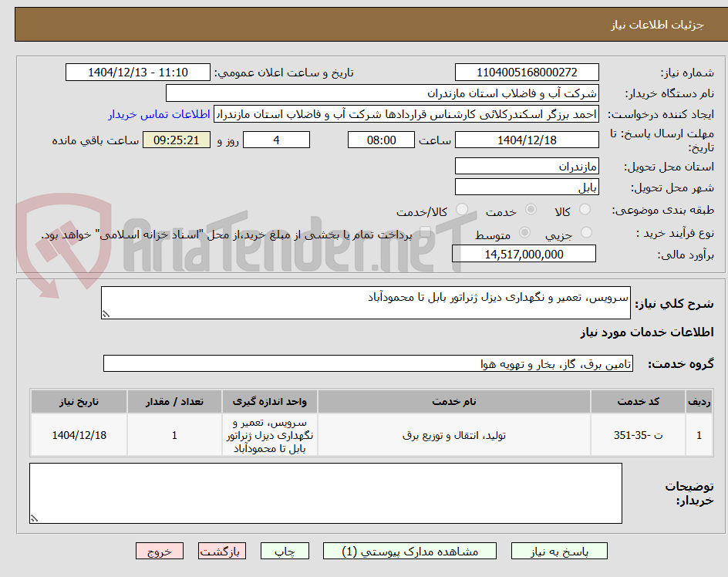Click the 'چاپ' print button
728x577 pixels.
click(285, 552)
